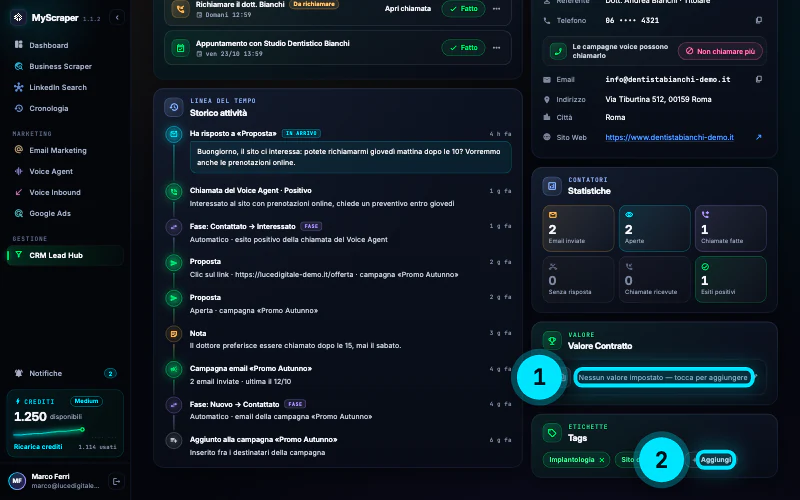Click the stage icon for Contattato → Interessato
Screen dimensions: 800x500
click(x=173, y=227)
